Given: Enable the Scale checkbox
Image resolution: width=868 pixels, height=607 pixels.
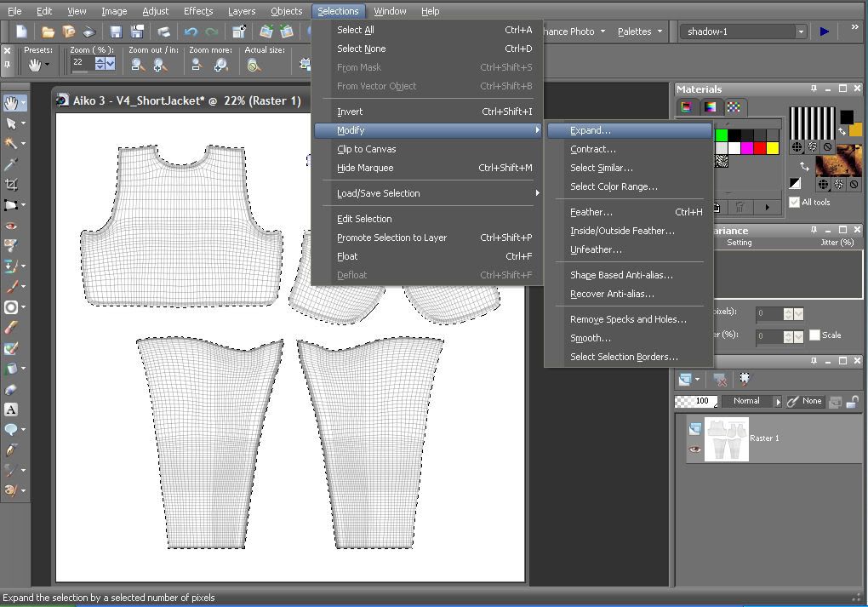Looking at the screenshot, I should pyautogui.click(x=814, y=335).
